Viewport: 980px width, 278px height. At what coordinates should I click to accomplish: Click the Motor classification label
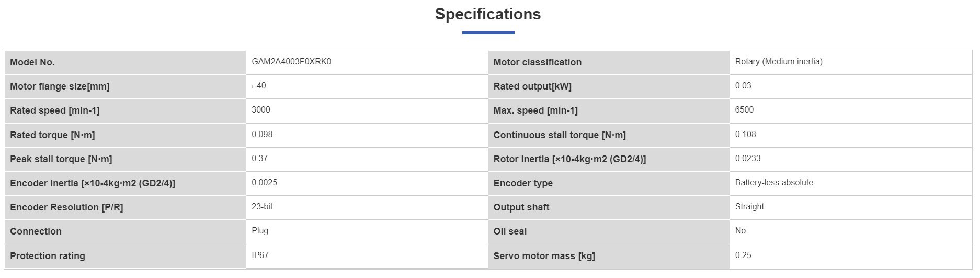coord(538,62)
